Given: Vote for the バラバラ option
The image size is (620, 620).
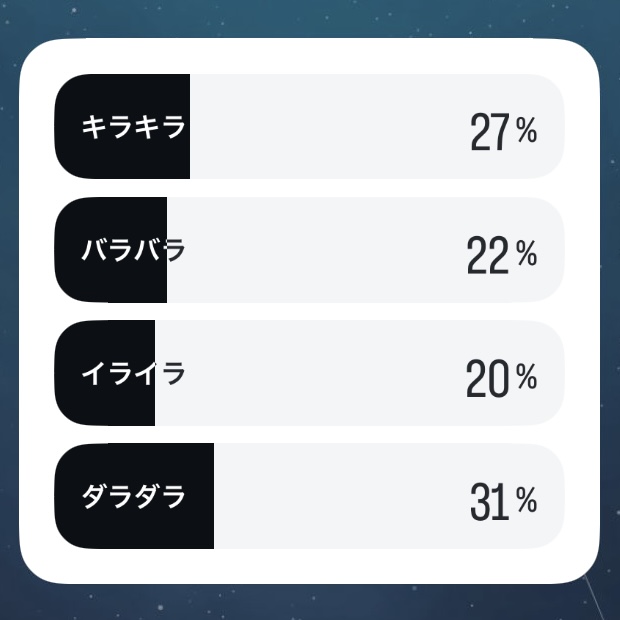Looking at the screenshot, I should [x=133, y=250].
